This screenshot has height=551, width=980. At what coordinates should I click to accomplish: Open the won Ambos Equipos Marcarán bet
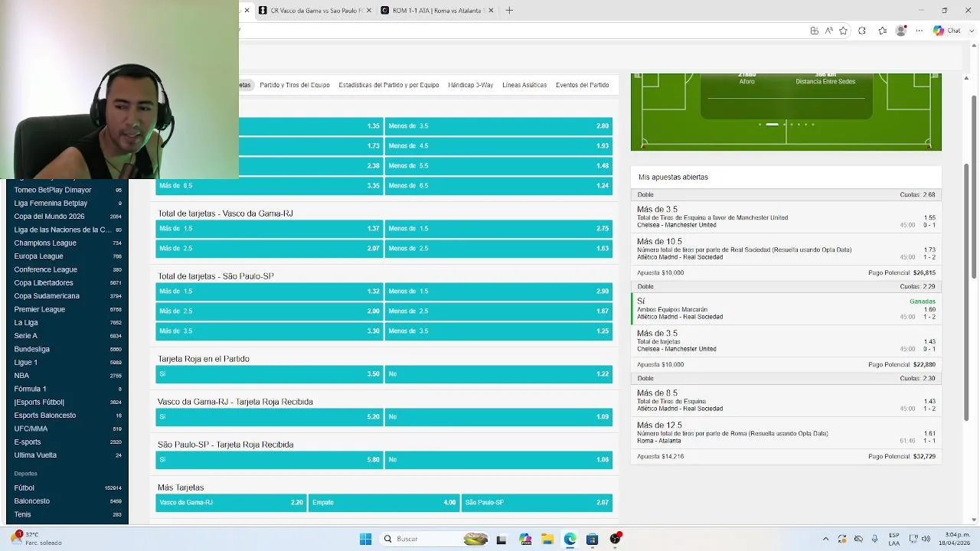click(786, 308)
